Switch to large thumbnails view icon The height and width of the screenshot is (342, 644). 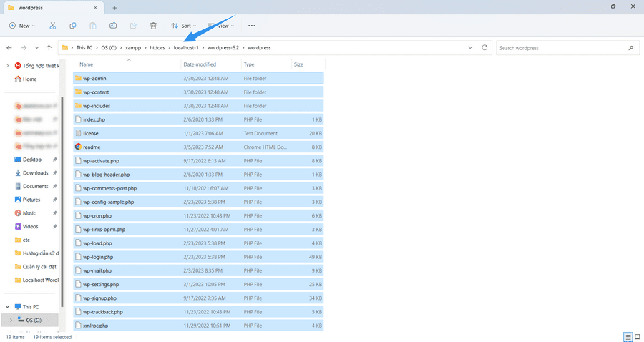638,337
